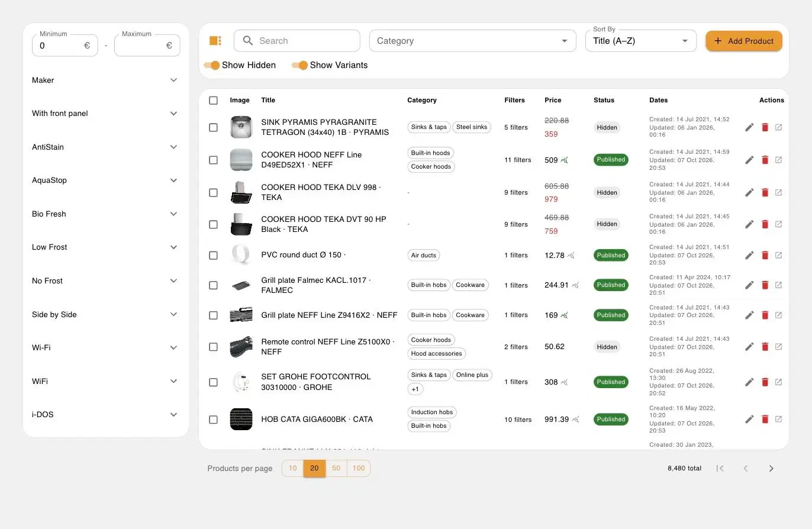Set products per page to 100
812x529 pixels.
359,468
